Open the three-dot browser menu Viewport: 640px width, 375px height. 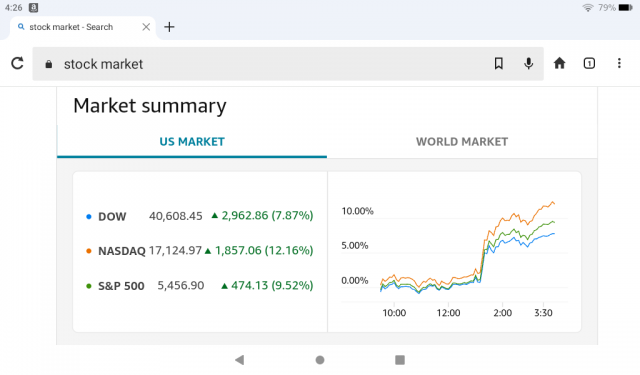tap(619, 63)
